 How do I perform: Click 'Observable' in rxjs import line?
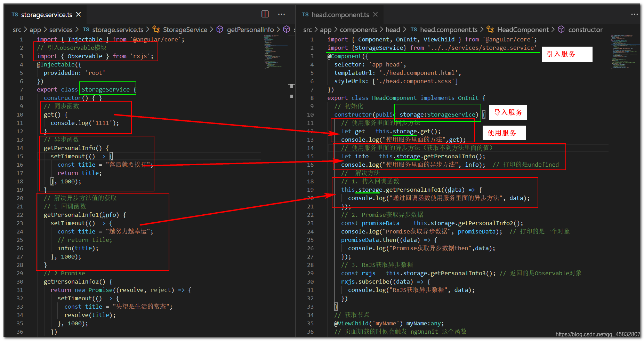click(85, 56)
